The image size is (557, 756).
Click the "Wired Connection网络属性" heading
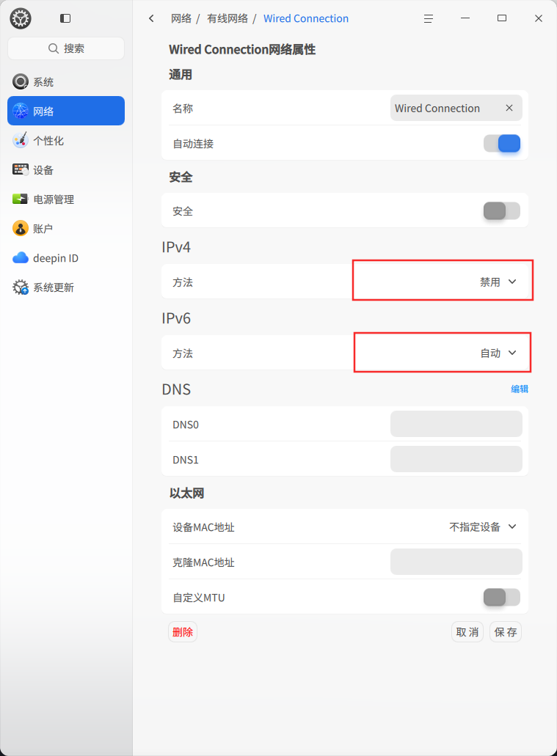pyautogui.click(x=242, y=49)
